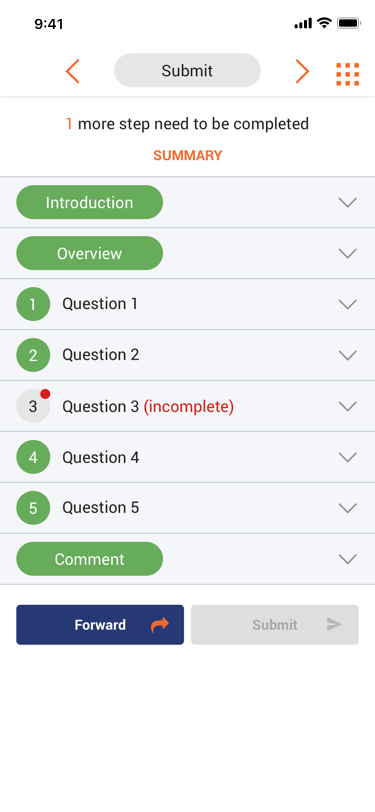Expand the Introduction section chevron
Image resolution: width=375 pixels, height=812 pixels.
click(348, 202)
